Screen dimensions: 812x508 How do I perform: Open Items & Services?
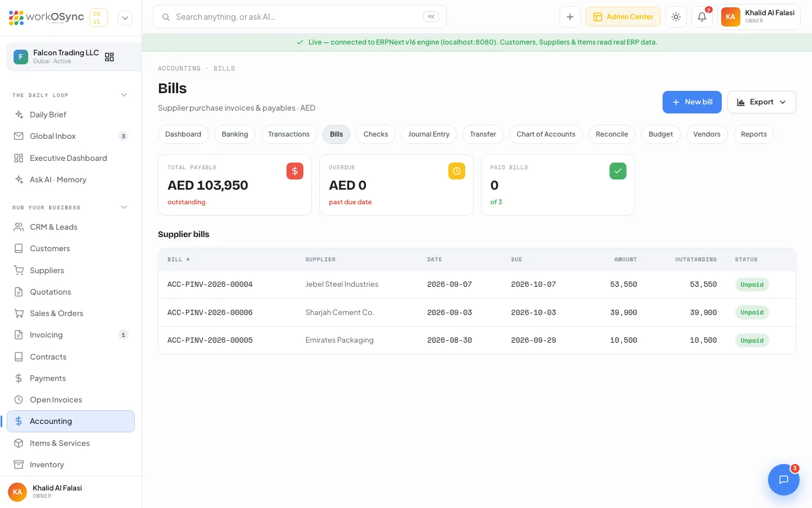(x=70, y=443)
